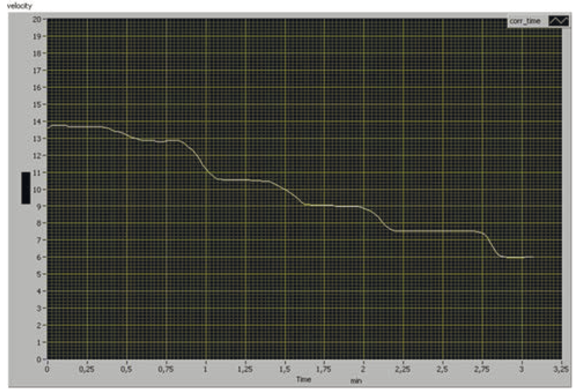Click the curve's starting point at time 0

pyautogui.click(x=48, y=128)
